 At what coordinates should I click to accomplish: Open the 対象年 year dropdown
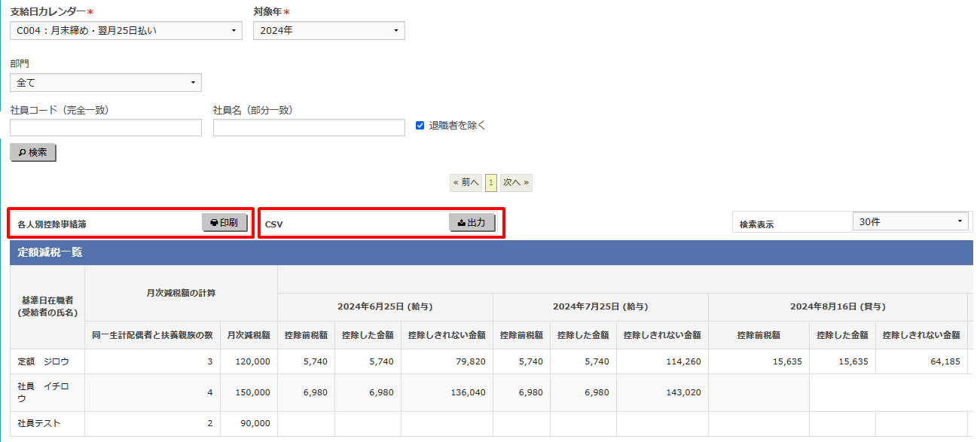(x=328, y=31)
